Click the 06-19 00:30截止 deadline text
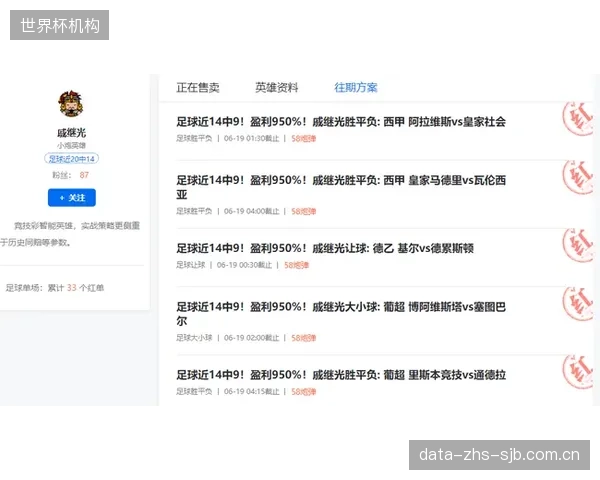 244,265
